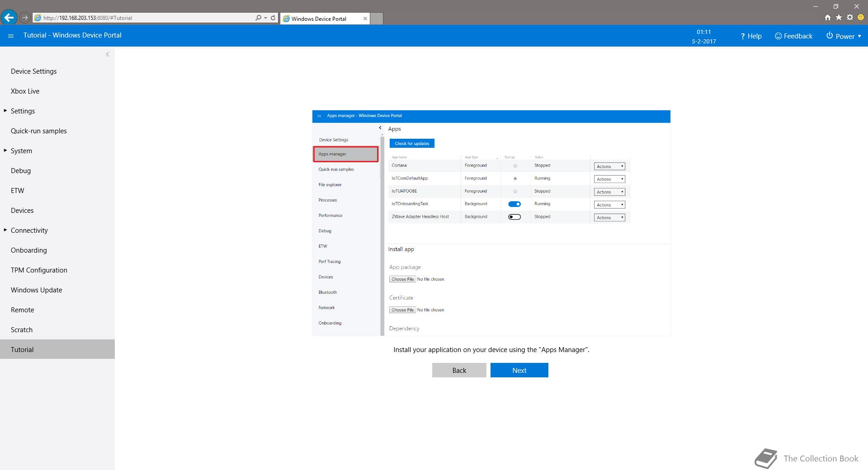Click the tutorial Next button
This screenshot has width=868, height=470.
[x=519, y=370]
